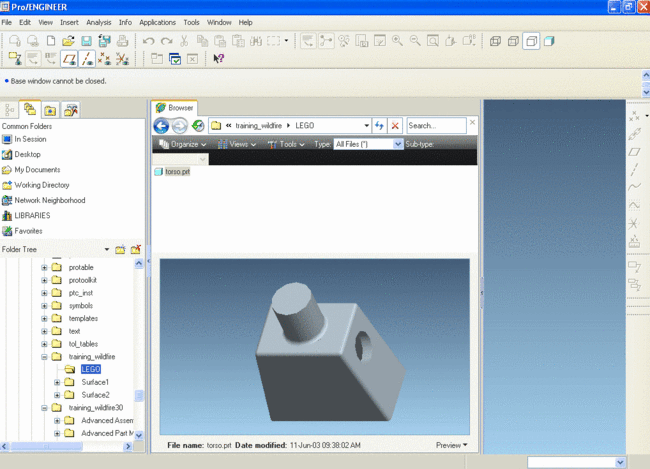The image size is (650, 469).
Task: Open the address path dropdown arrow
Action: [x=366, y=126]
